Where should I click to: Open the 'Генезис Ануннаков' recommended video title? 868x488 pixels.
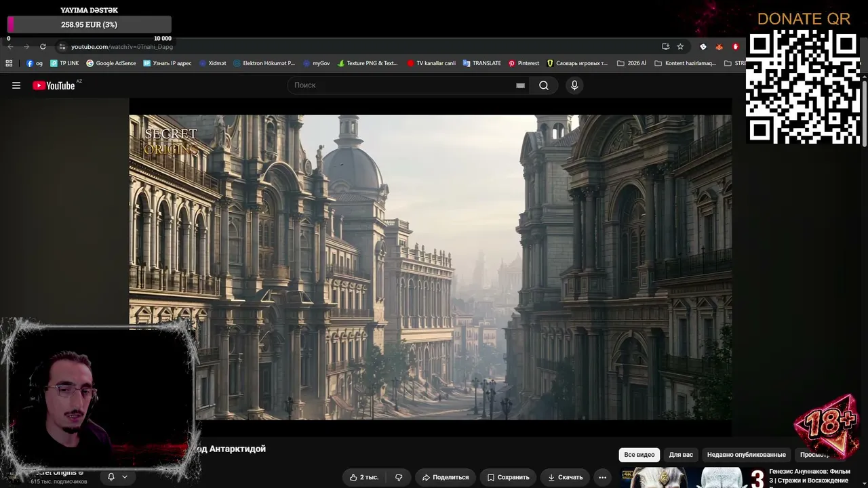(810, 476)
